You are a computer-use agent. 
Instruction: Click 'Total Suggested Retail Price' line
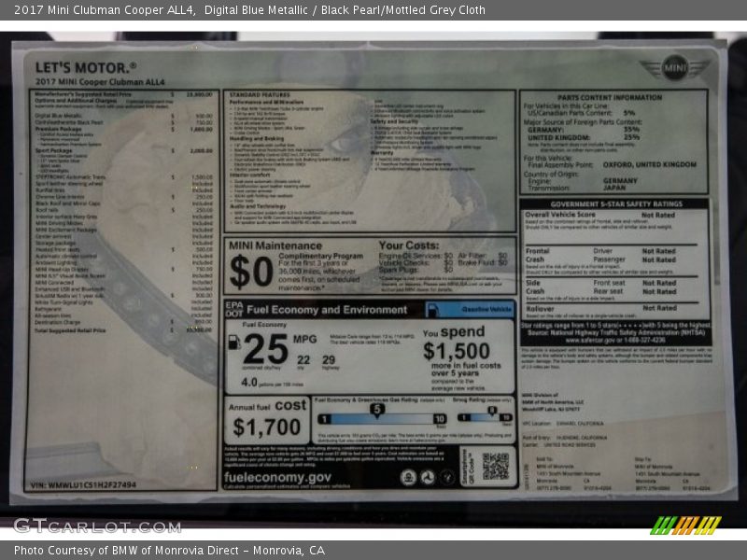coord(124,330)
